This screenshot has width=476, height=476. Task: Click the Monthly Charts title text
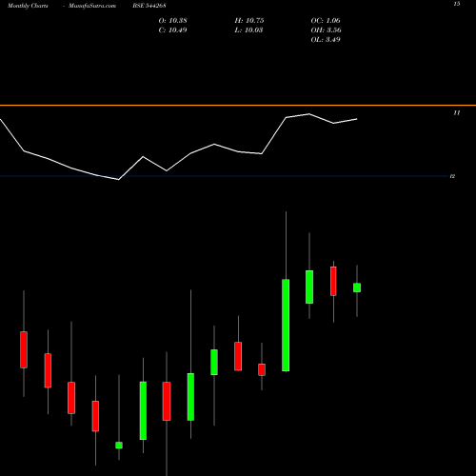pos(28,6)
